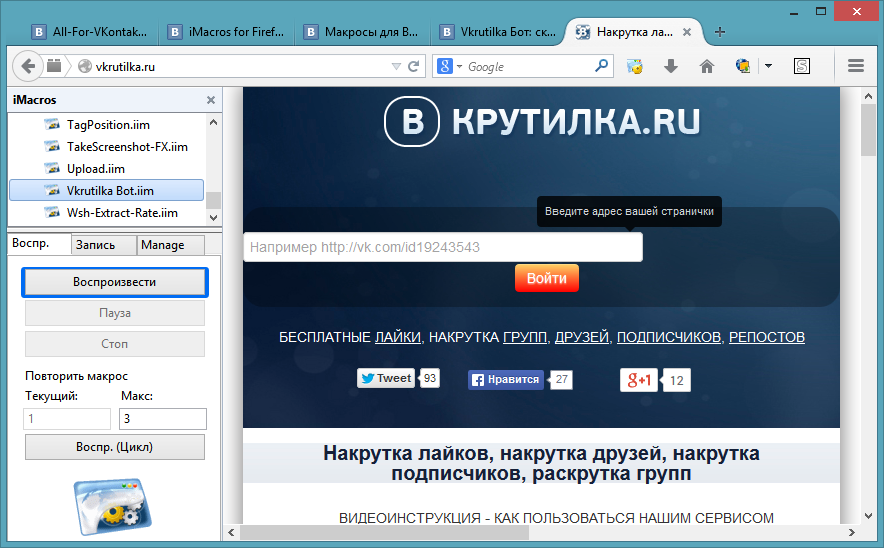Screen dimensions: 884x548
Task: Open the ПОДПИСЧИКОВ link
Action: 669,337
